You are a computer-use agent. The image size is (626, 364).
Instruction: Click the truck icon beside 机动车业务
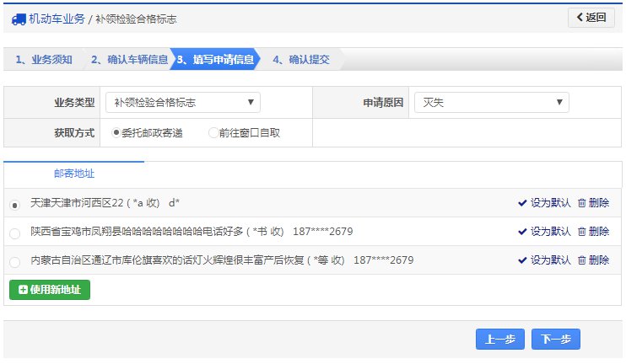point(19,18)
